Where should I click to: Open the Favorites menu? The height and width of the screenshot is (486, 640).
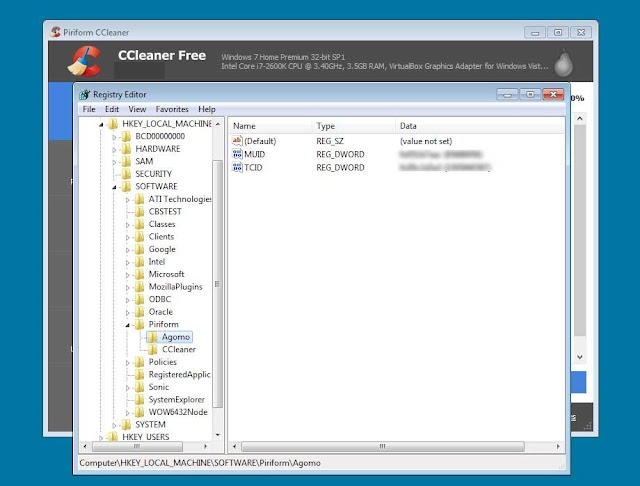pos(172,109)
